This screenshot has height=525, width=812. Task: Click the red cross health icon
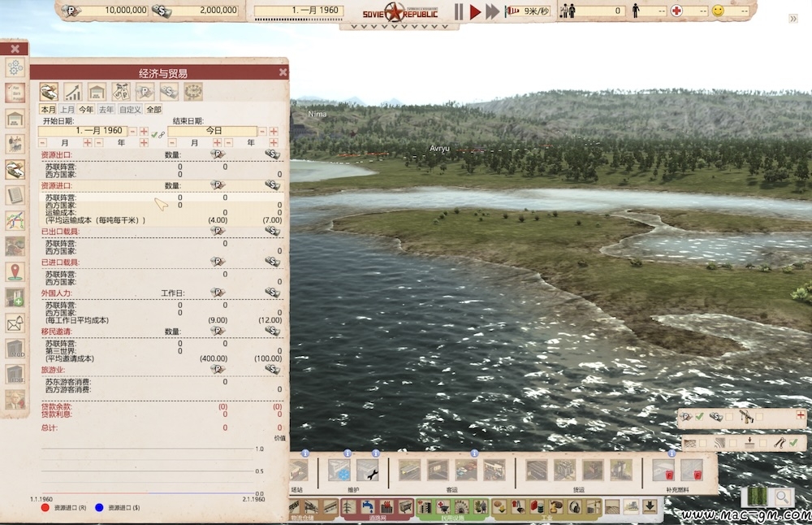click(676, 11)
